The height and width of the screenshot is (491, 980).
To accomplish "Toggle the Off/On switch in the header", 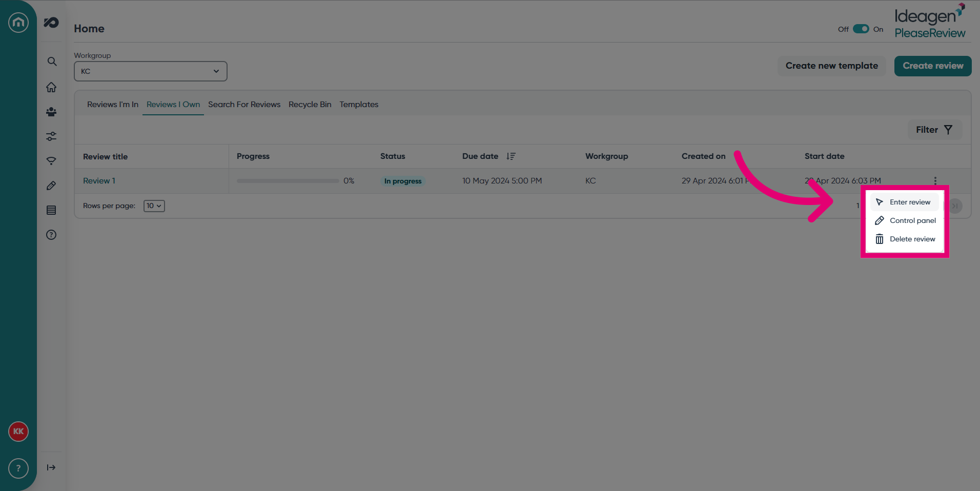I will click(x=861, y=29).
